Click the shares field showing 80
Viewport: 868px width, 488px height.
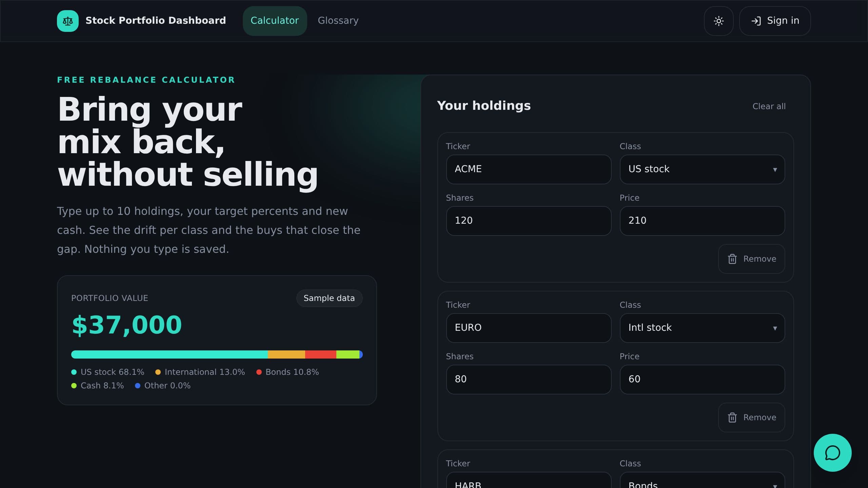(529, 380)
